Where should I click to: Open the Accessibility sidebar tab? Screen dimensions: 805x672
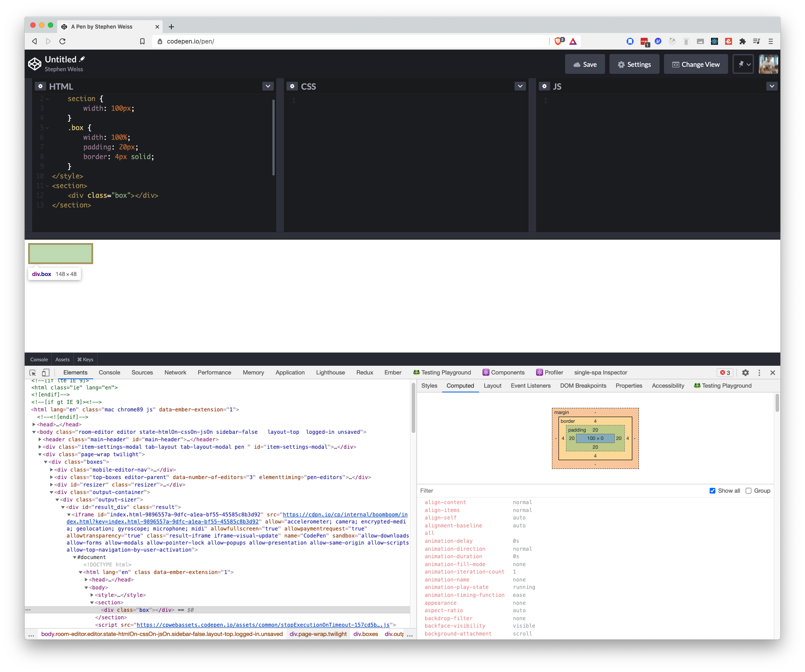[668, 386]
